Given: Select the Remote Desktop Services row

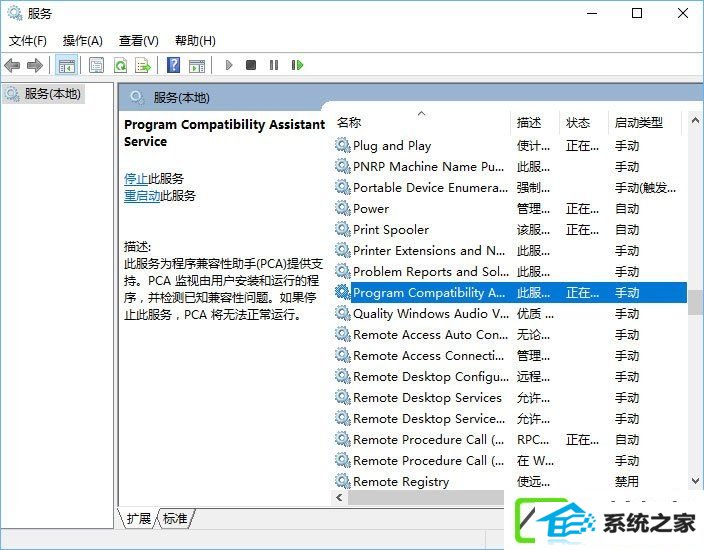Looking at the screenshot, I should click(x=510, y=397).
